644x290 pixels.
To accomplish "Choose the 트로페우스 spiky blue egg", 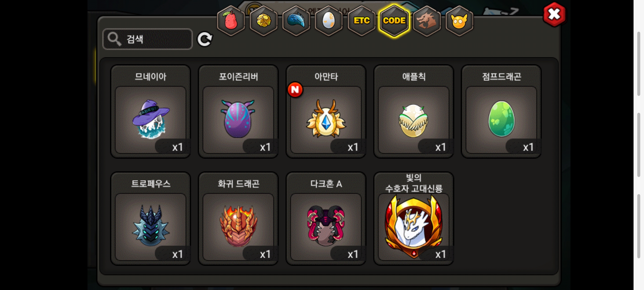I will coord(151,219).
